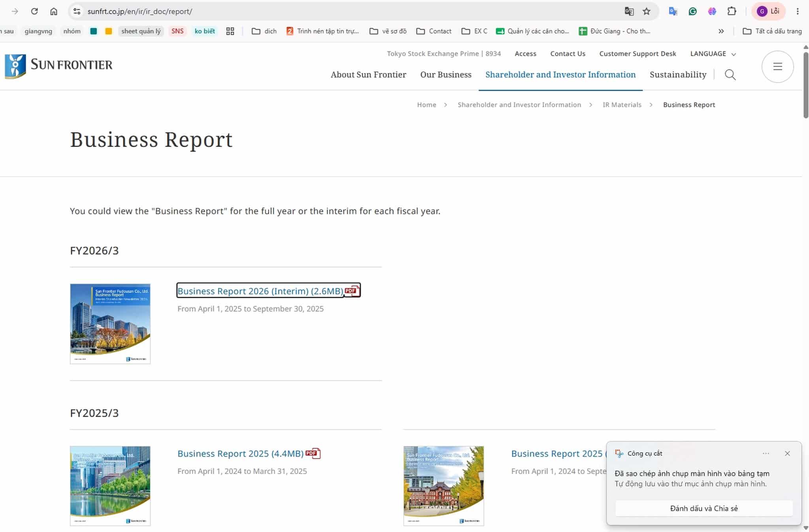Open Đức Giang - Cho th bookmark
The width and height of the screenshot is (809, 532).
coord(615,31)
